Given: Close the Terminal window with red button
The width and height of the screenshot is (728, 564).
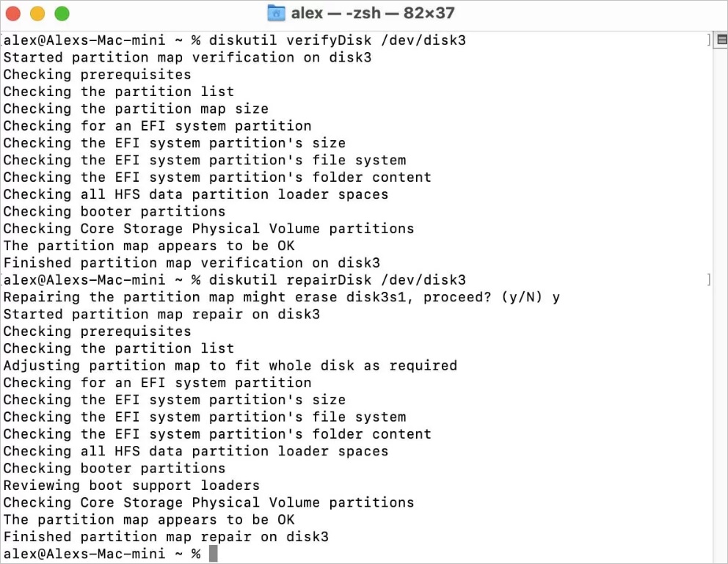Looking at the screenshot, I should (14, 13).
